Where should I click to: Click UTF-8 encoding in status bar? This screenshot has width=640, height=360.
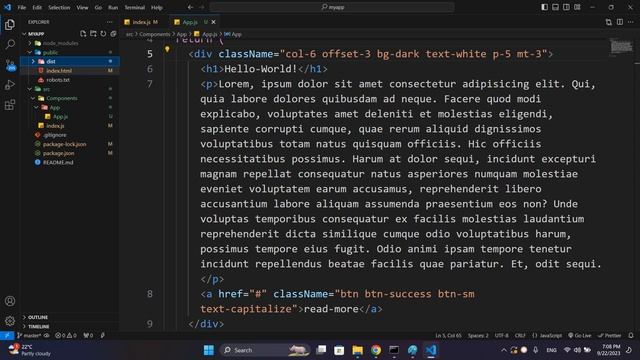[x=502, y=336]
